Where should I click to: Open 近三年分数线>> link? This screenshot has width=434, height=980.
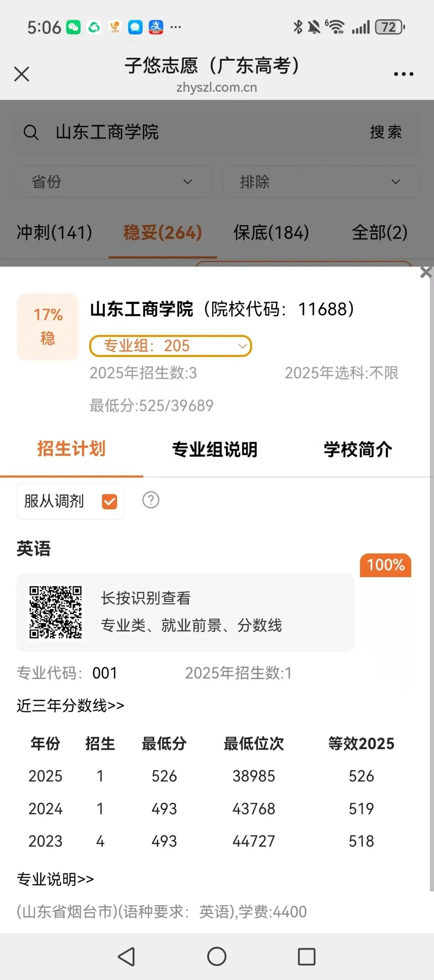click(x=70, y=705)
